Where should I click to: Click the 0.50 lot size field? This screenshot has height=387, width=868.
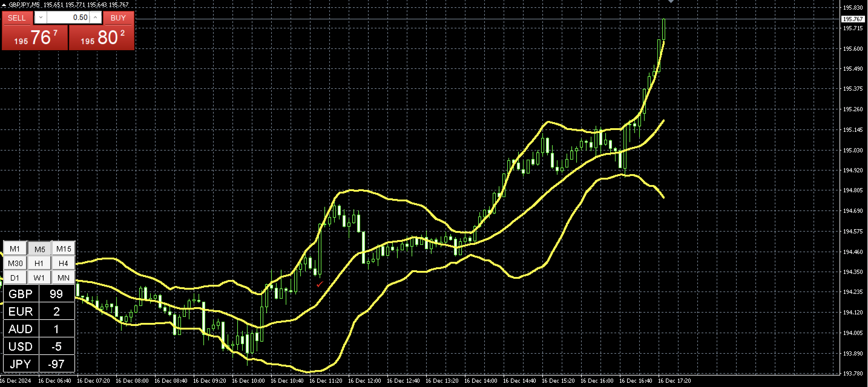68,18
